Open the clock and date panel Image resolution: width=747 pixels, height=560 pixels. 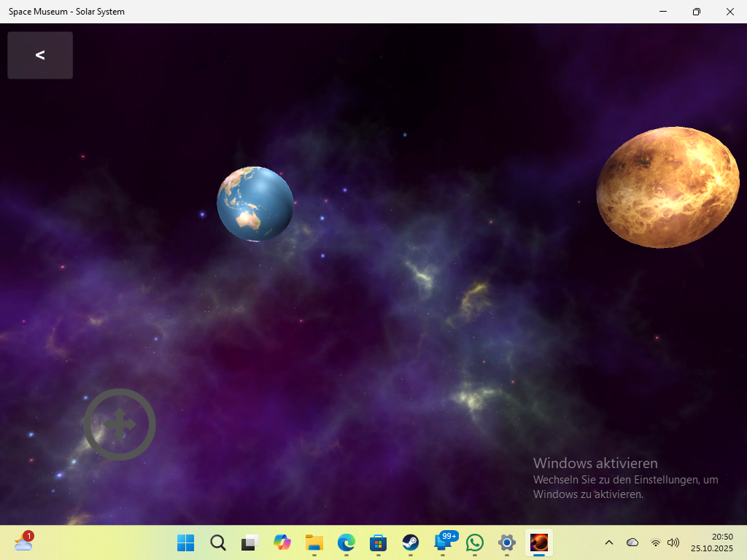coord(711,542)
